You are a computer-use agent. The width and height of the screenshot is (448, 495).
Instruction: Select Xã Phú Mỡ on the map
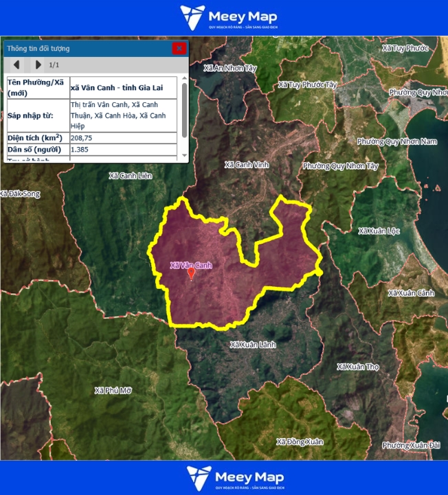113,391
